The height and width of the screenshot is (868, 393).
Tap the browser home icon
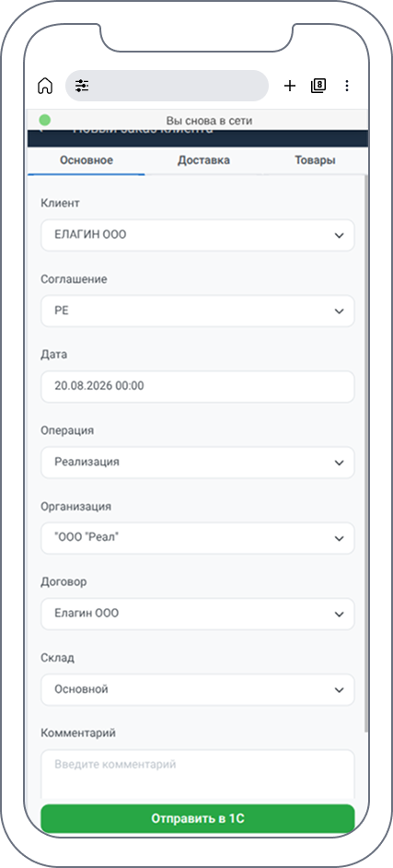tap(45, 86)
